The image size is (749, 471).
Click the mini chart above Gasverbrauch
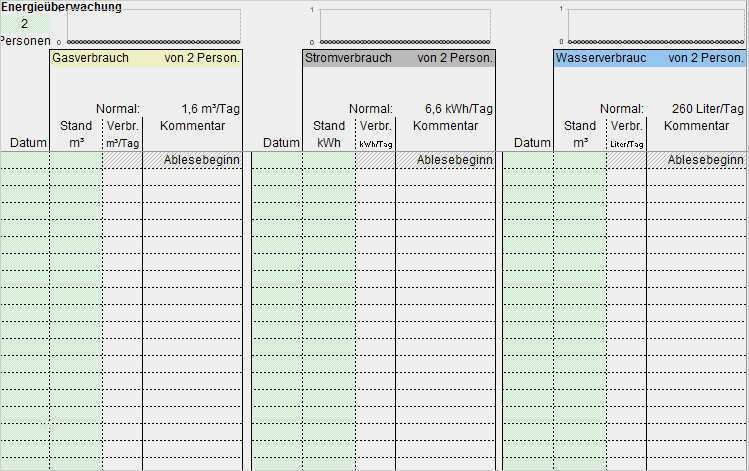point(153,27)
